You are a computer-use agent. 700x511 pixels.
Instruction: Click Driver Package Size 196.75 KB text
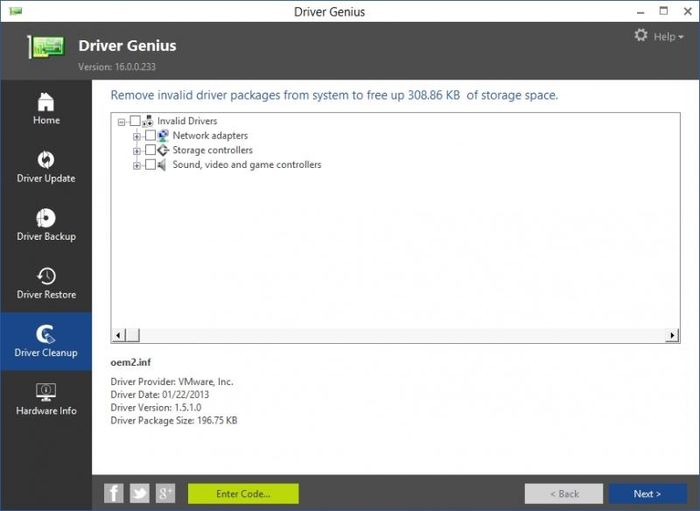pyautogui.click(x=174, y=420)
